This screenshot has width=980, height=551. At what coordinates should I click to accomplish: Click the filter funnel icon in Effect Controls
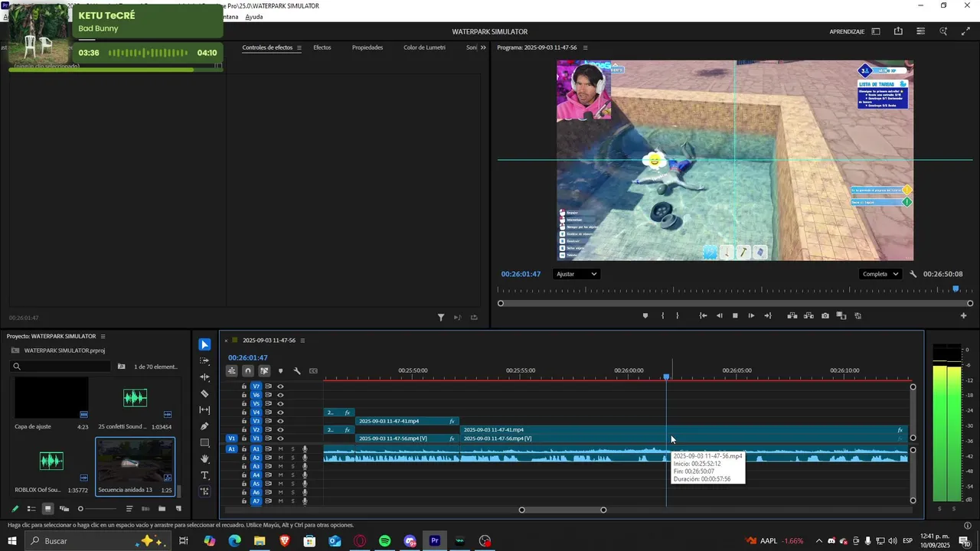point(441,318)
